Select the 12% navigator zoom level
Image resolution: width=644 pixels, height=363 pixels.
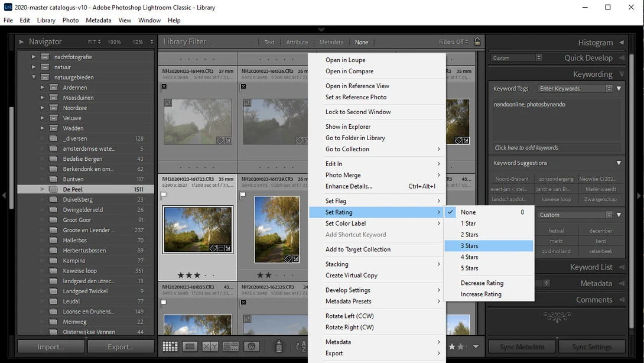pyautogui.click(x=138, y=42)
